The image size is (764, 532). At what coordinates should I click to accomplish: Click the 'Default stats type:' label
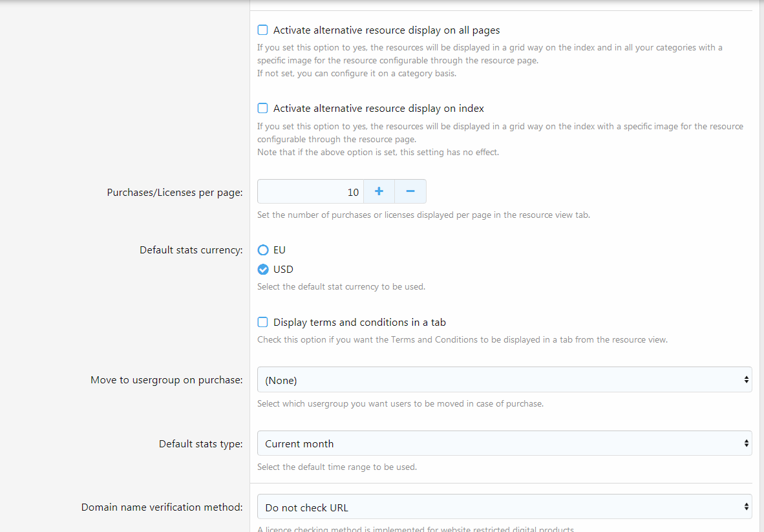[x=200, y=444]
